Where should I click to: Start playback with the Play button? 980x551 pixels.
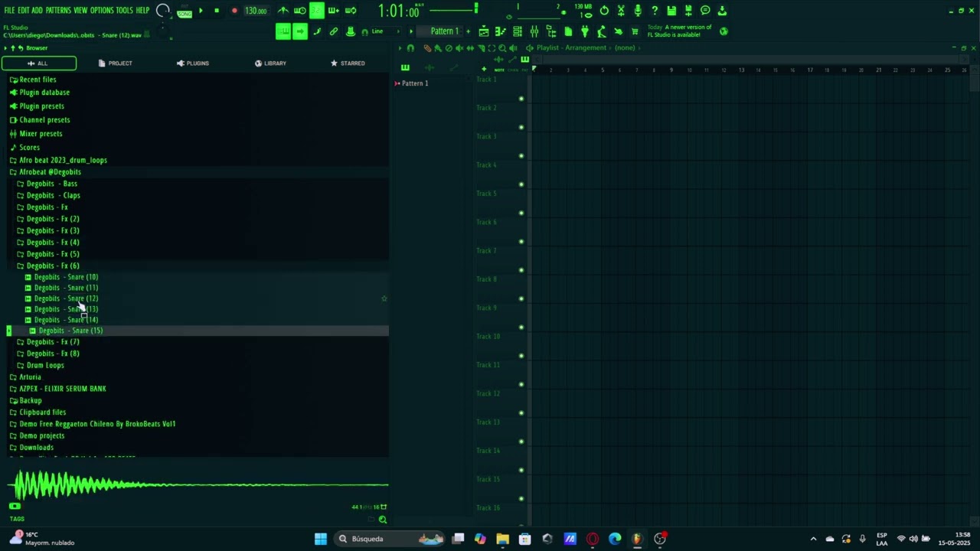point(201,11)
